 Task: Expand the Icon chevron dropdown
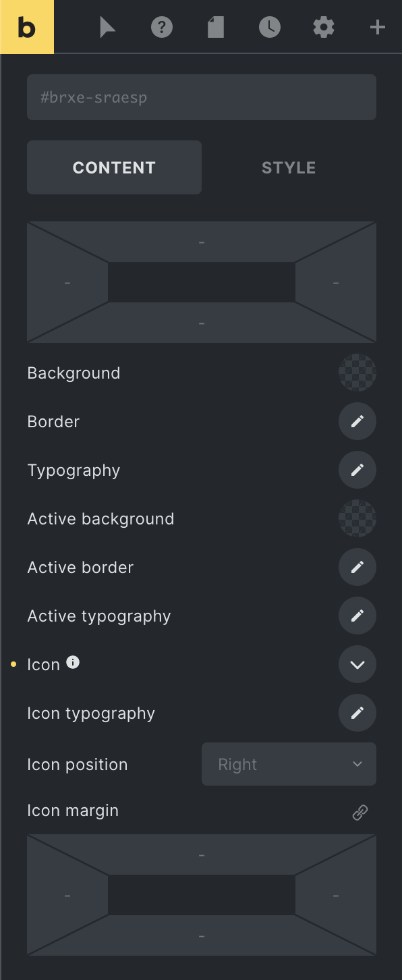[x=357, y=664]
